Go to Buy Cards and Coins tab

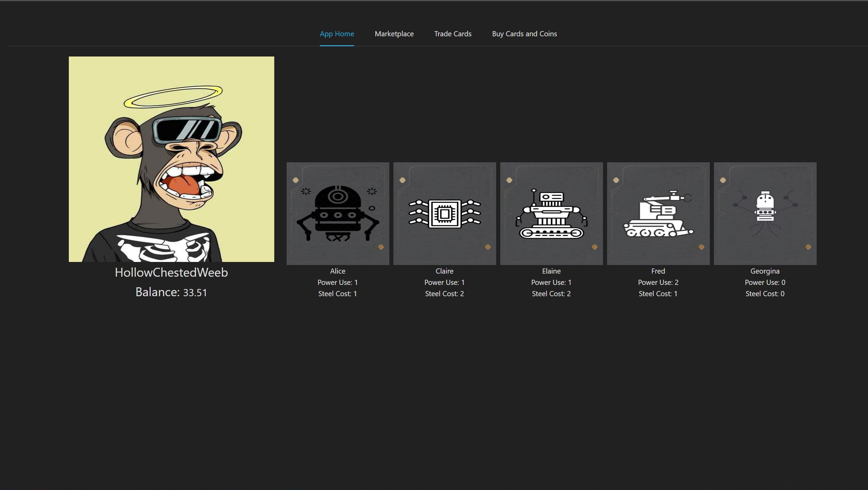[524, 34]
